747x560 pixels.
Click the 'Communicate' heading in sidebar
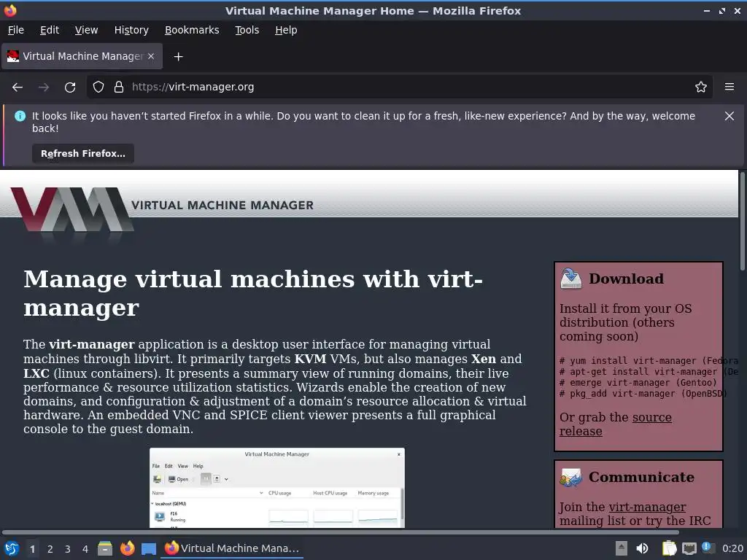641,477
